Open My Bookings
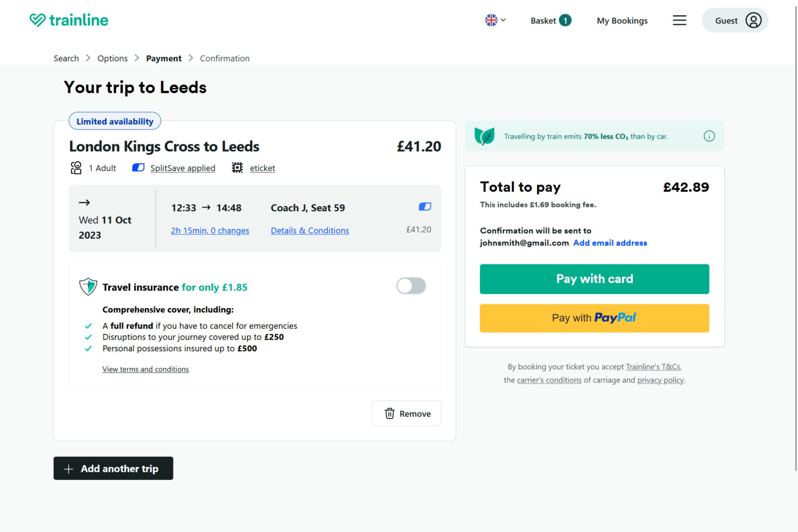The width and height of the screenshot is (798, 532). (622, 20)
